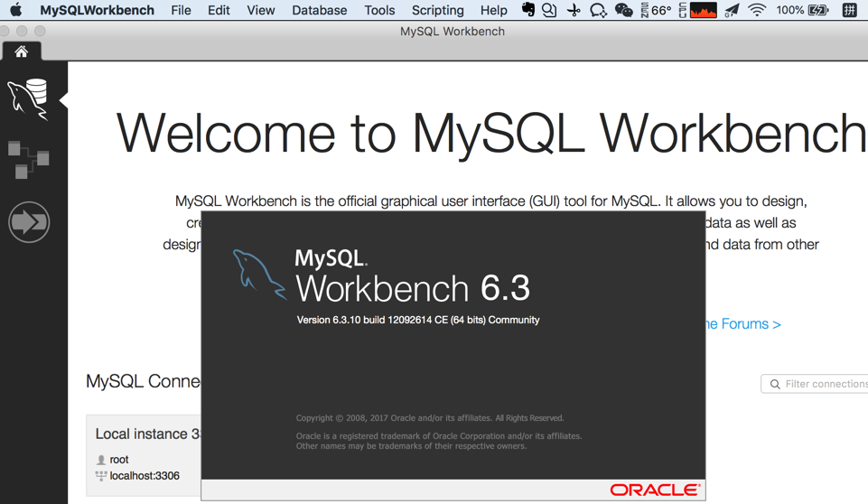The width and height of the screenshot is (868, 504).
Task: Click the input method icon in menu bar
Action: 849,10
